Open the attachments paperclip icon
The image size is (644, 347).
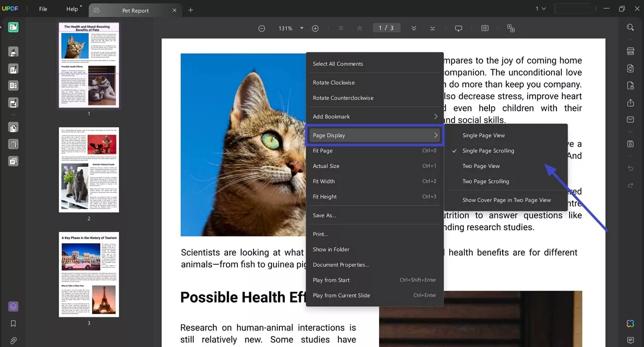coord(13,341)
